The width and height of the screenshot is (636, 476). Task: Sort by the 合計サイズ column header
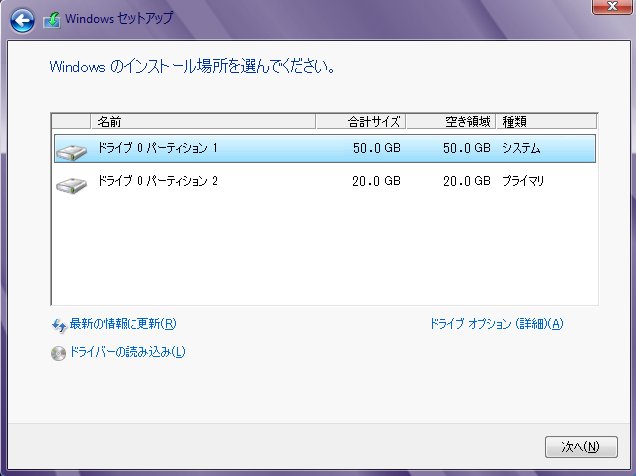click(x=361, y=121)
